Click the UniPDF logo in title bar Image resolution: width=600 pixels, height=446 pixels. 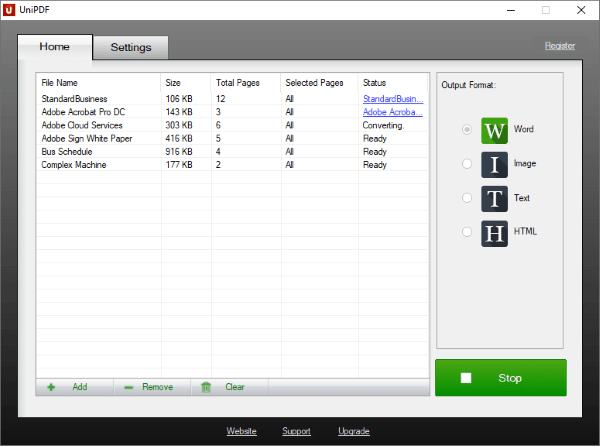click(x=8, y=10)
